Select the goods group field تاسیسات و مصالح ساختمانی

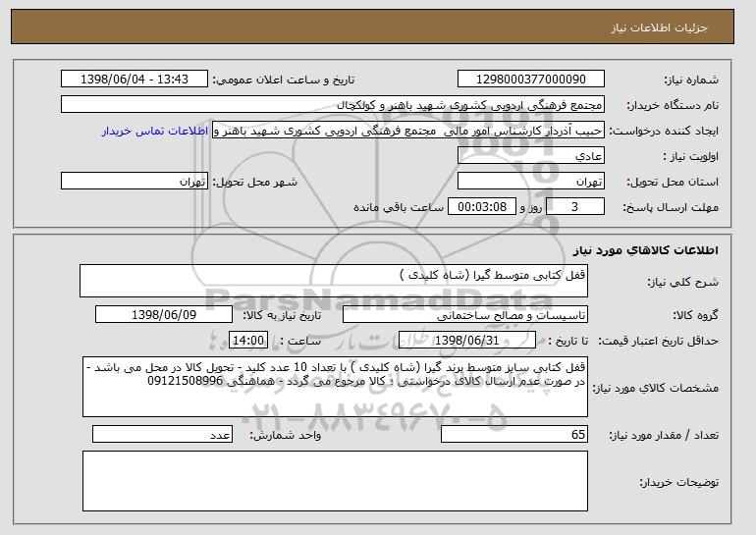tap(465, 315)
